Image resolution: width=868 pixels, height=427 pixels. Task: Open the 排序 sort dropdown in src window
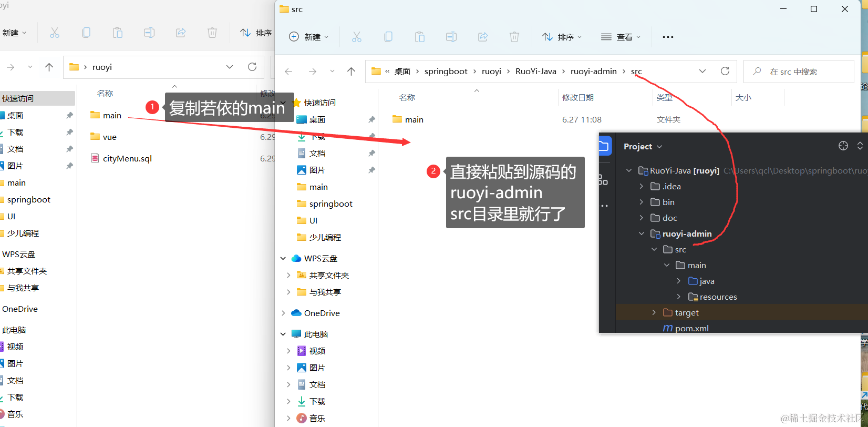coord(562,37)
